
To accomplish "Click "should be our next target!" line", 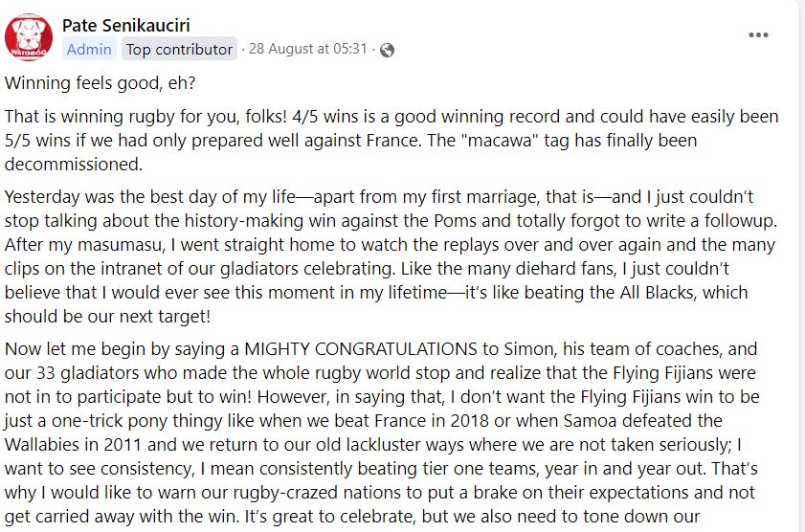I will click(108, 317).
